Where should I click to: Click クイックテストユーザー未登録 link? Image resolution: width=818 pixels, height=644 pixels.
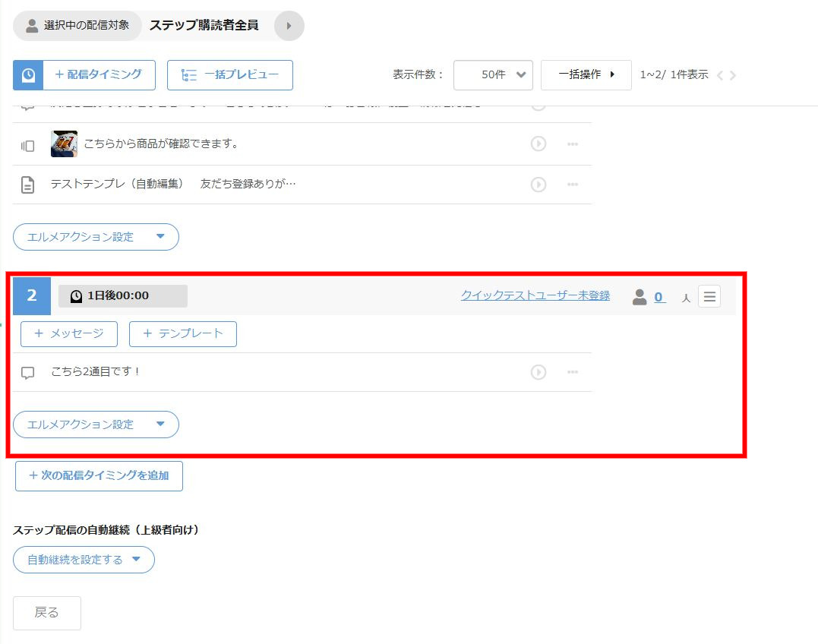(535, 296)
